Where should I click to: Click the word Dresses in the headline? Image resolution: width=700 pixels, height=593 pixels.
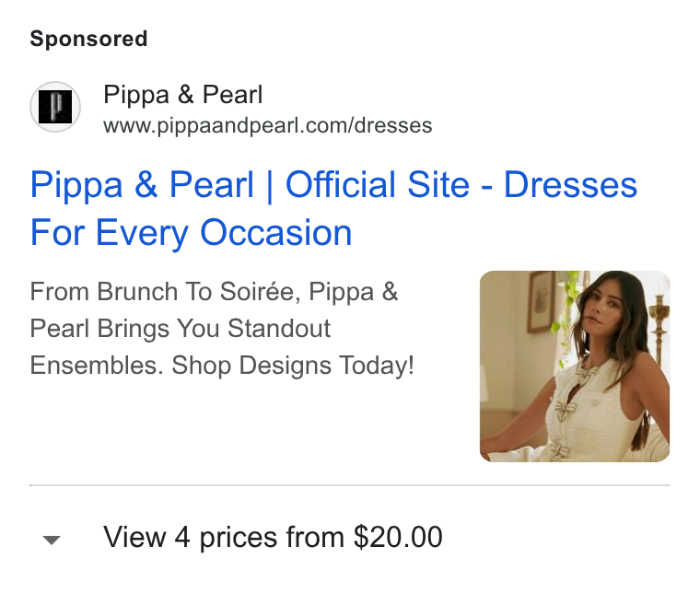[x=570, y=184]
